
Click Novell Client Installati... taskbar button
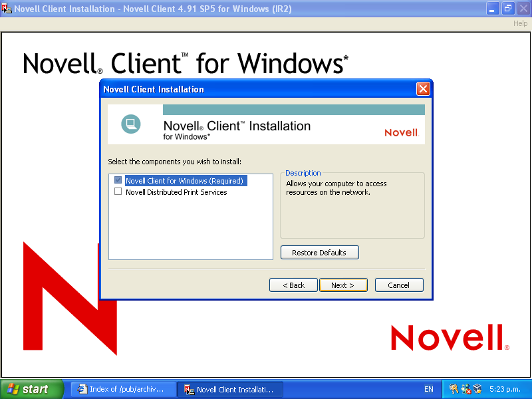(x=230, y=389)
